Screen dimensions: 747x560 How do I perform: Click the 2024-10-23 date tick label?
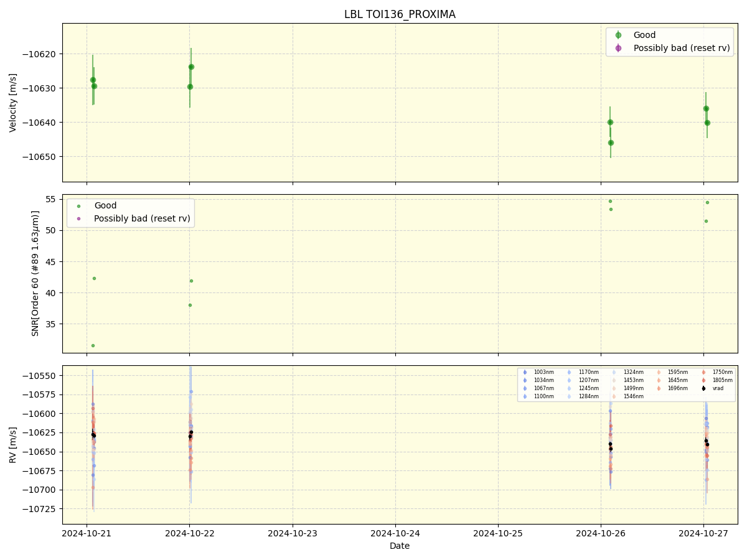293,533
